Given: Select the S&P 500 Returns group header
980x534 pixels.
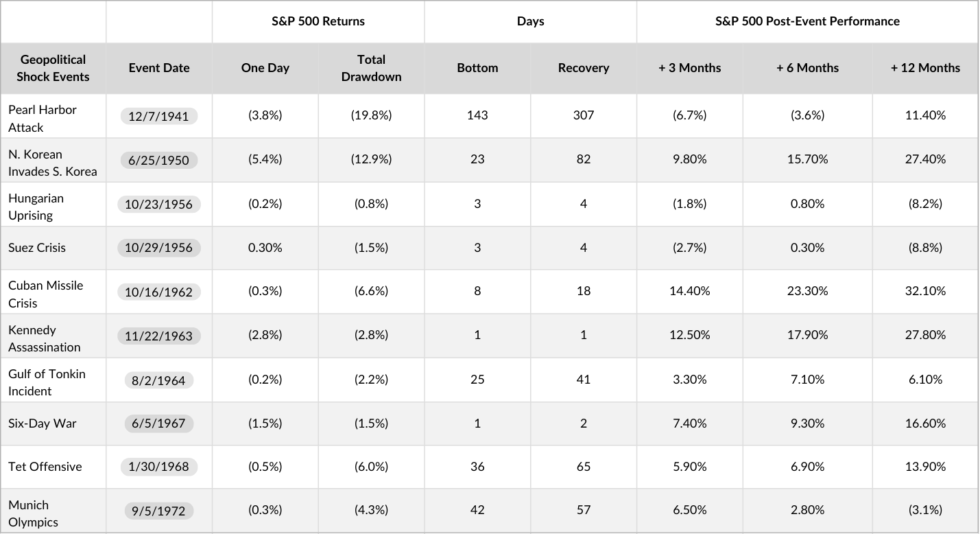Looking at the screenshot, I should tap(318, 21).
